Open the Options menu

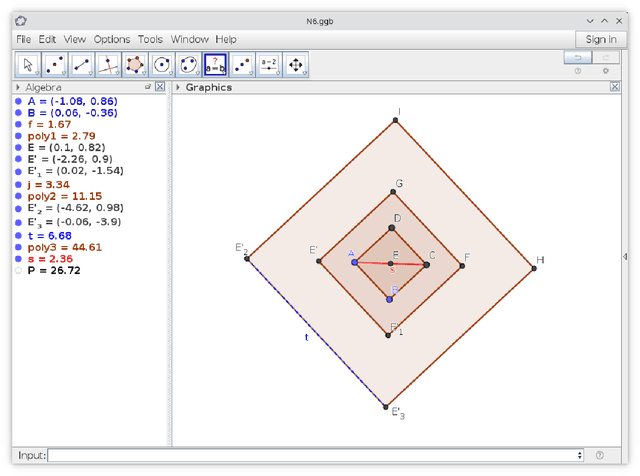point(112,39)
